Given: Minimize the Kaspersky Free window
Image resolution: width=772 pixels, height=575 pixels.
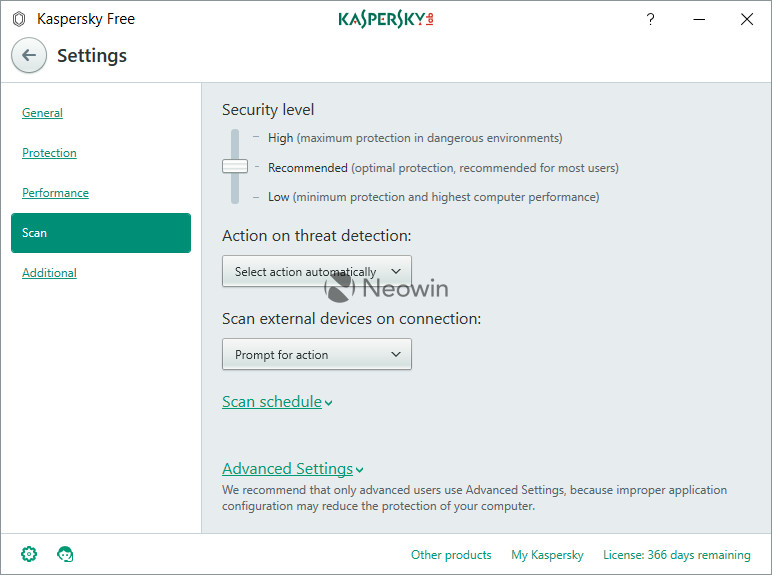Looking at the screenshot, I should [x=699, y=19].
